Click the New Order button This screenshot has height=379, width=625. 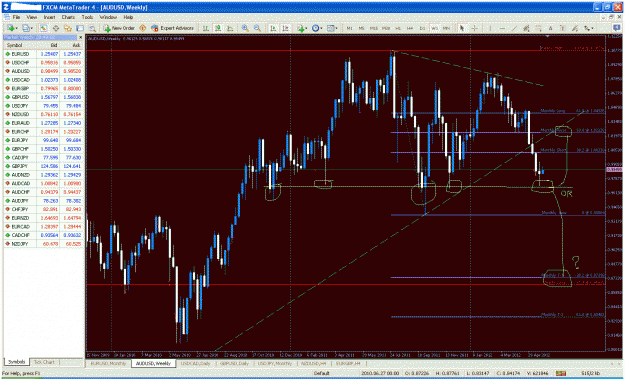point(119,28)
